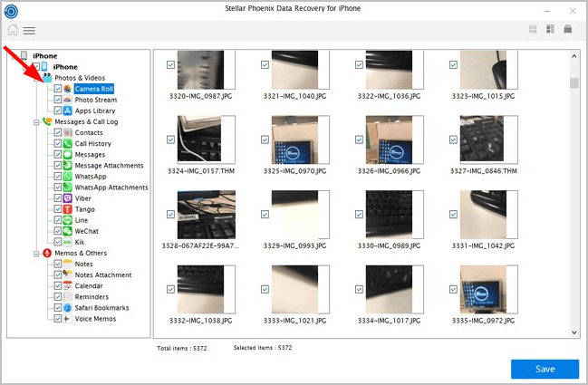Open the hamburger menu in the toolbar
Image resolution: width=588 pixels, height=385 pixels.
click(x=29, y=31)
